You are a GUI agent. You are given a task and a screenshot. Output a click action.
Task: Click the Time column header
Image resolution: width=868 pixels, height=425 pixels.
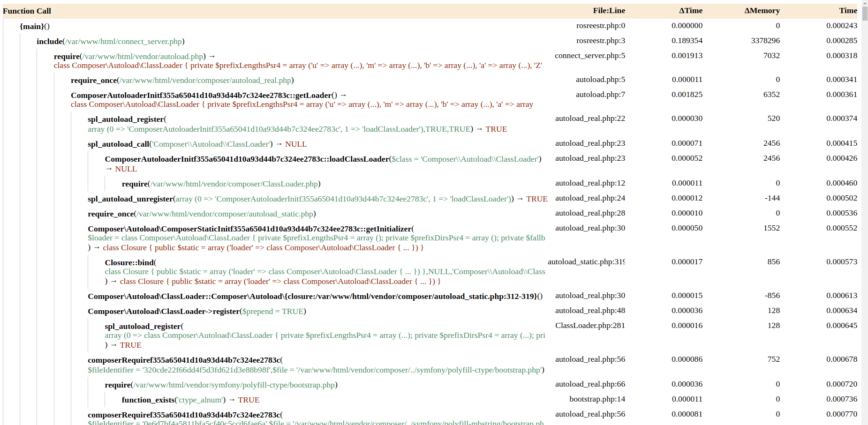pos(848,11)
